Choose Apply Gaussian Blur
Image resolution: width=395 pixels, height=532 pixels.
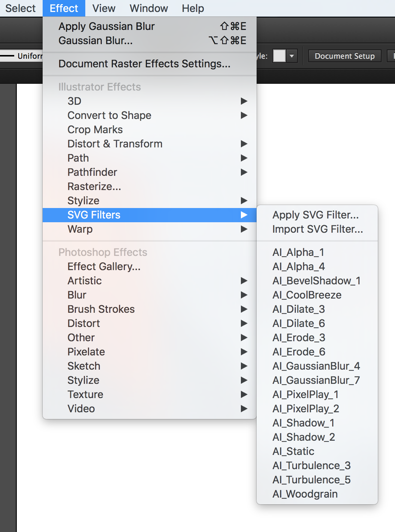(107, 26)
